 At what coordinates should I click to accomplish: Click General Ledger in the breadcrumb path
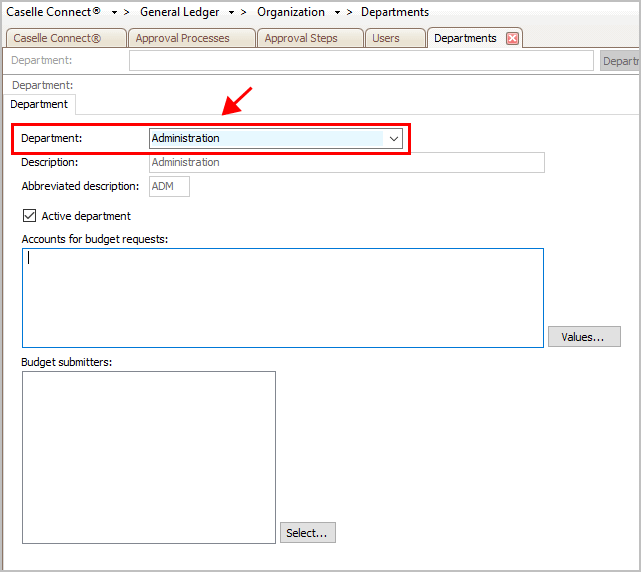point(181,13)
